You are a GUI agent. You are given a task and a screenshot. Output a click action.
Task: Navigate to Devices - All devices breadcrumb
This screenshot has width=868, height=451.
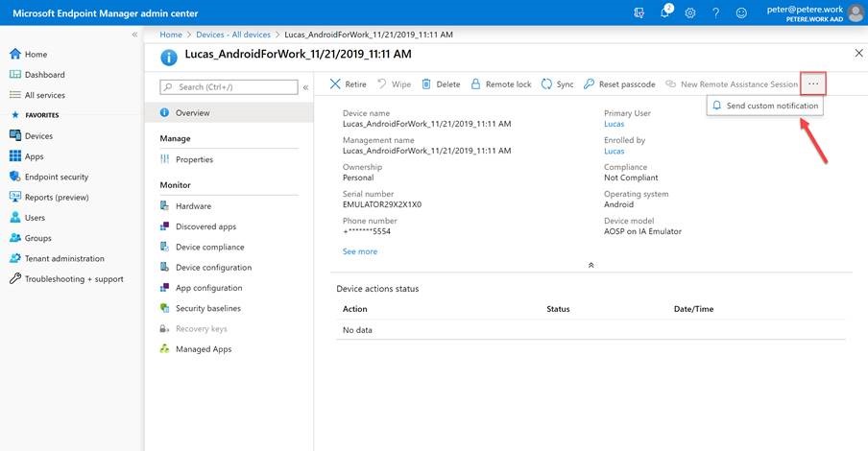click(233, 35)
